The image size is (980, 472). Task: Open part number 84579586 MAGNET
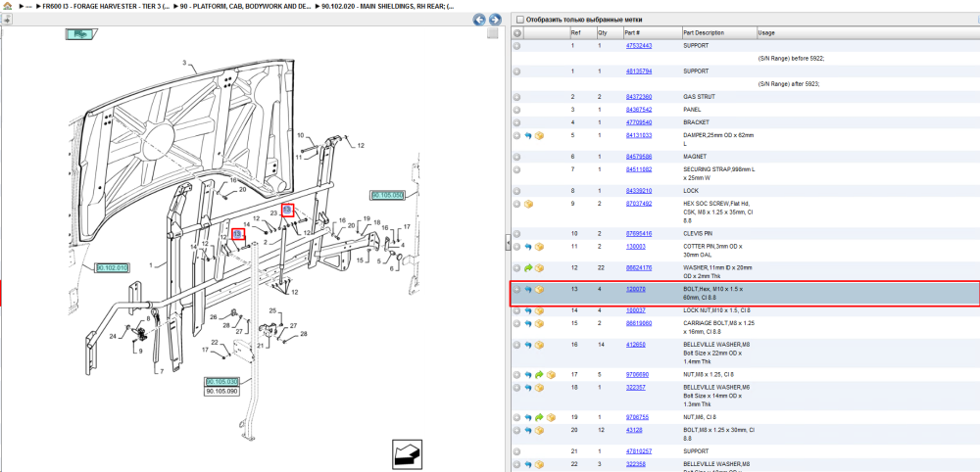[x=639, y=157]
